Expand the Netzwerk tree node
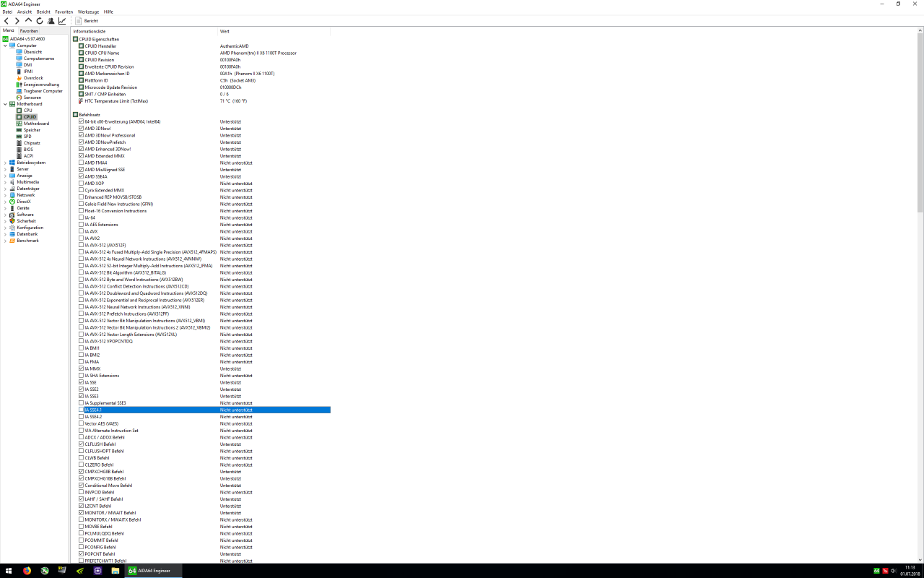Screen dimensions: 924x578 tap(5, 195)
